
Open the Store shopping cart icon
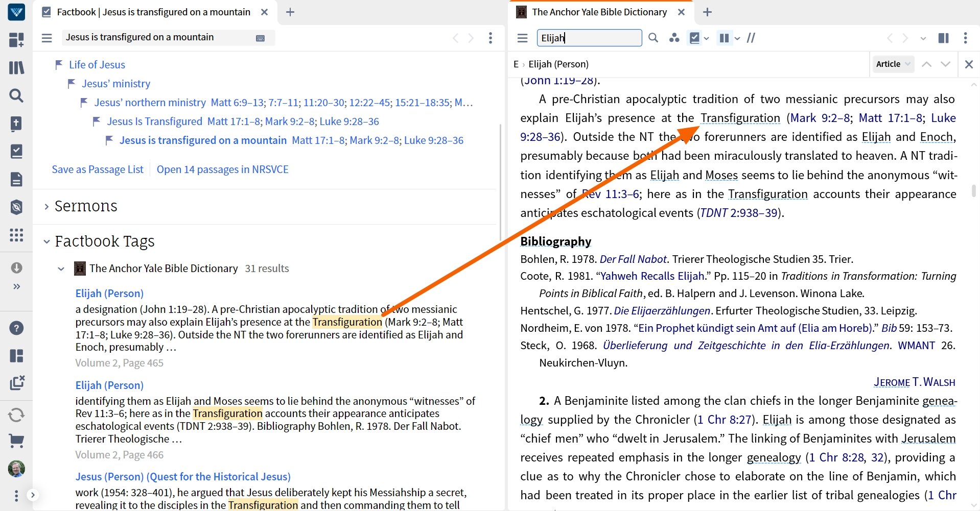(16, 441)
